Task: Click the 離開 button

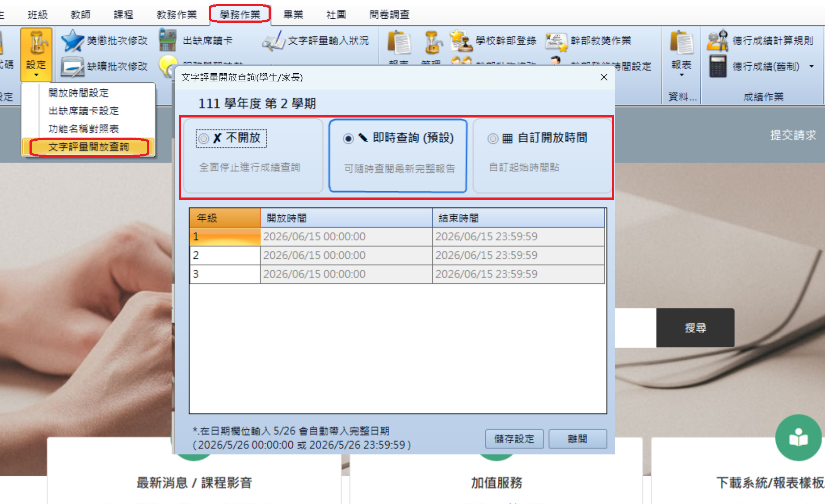Action: (577, 439)
